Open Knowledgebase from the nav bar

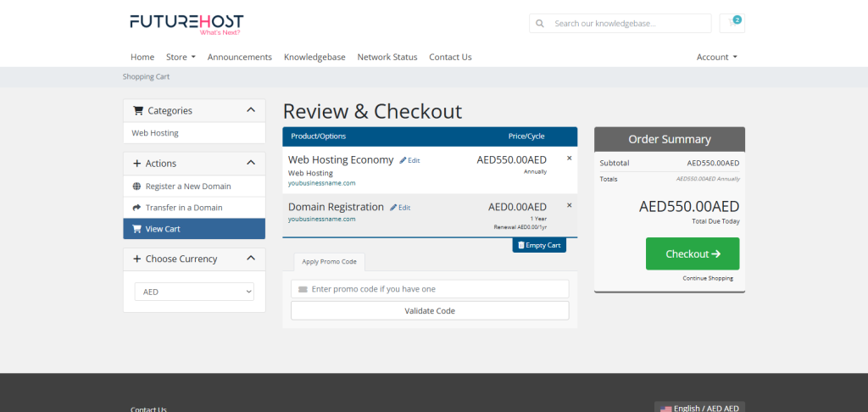pyautogui.click(x=314, y=57)
